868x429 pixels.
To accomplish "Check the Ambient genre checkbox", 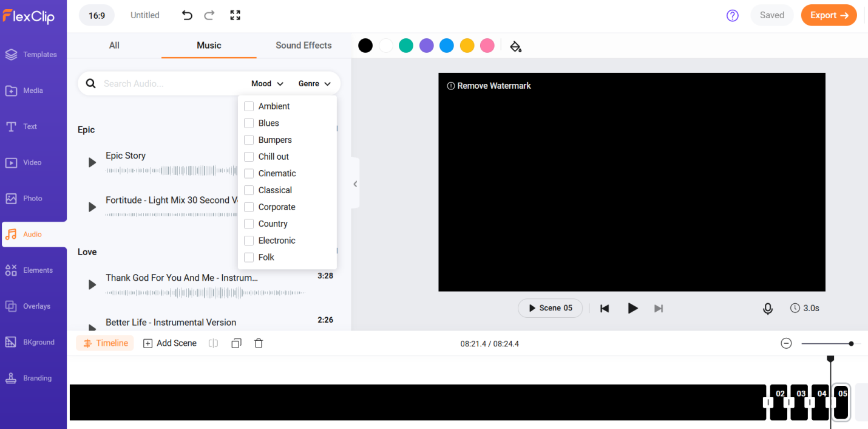I will click(249, 106).
